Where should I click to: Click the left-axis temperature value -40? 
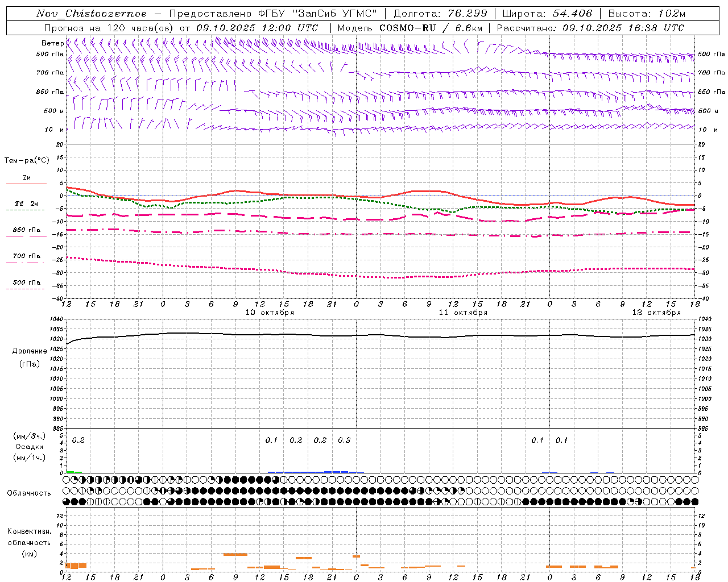point(57,298)
